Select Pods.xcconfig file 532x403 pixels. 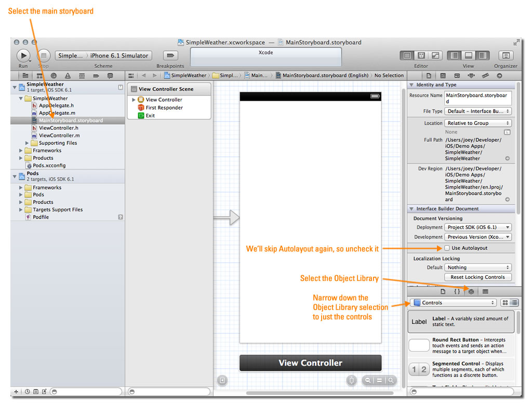(49, 166)
